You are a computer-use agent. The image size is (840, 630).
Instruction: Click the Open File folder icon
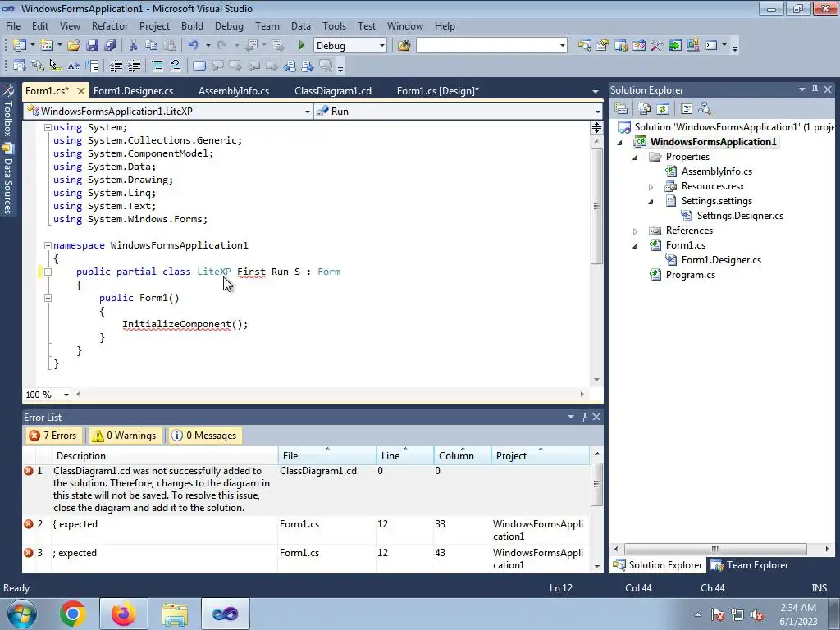[73, 46]
